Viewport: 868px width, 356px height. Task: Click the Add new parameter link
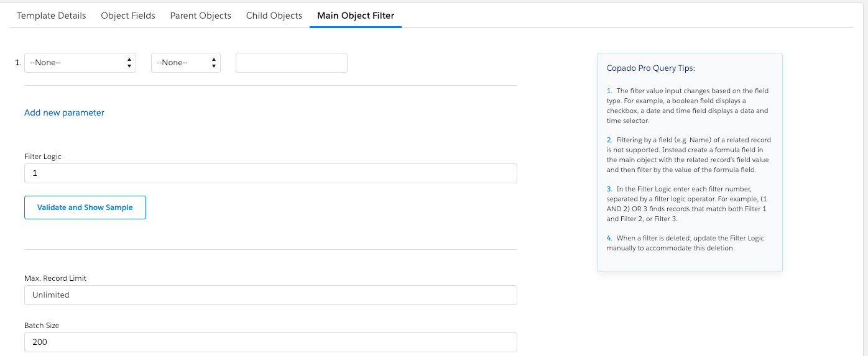point(64,112)
